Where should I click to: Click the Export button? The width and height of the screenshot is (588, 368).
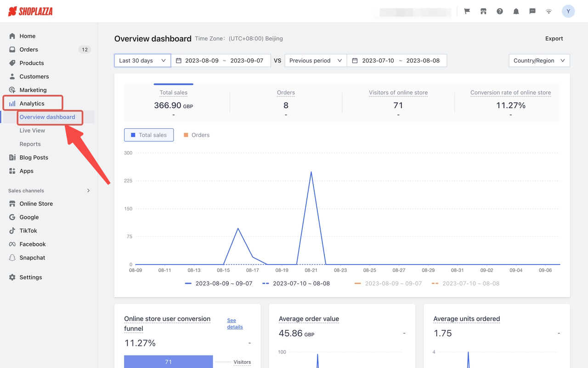(554, 39)
